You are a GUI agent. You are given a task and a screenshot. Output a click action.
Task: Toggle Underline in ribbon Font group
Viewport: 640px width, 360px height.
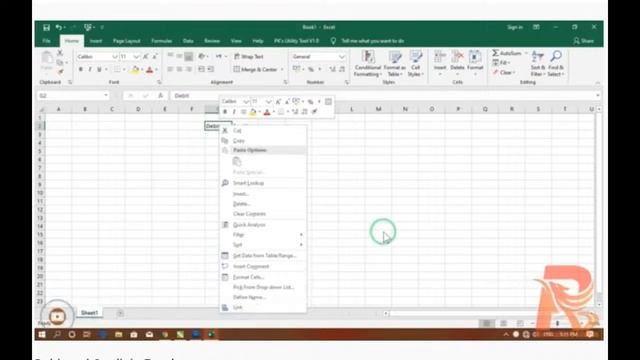(x=99, y=70)
